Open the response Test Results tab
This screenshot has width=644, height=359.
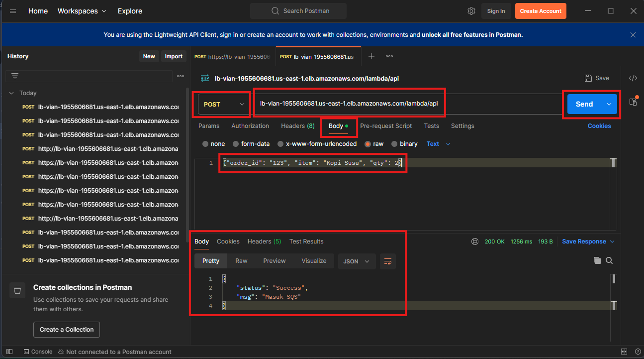tap(306, 241)
